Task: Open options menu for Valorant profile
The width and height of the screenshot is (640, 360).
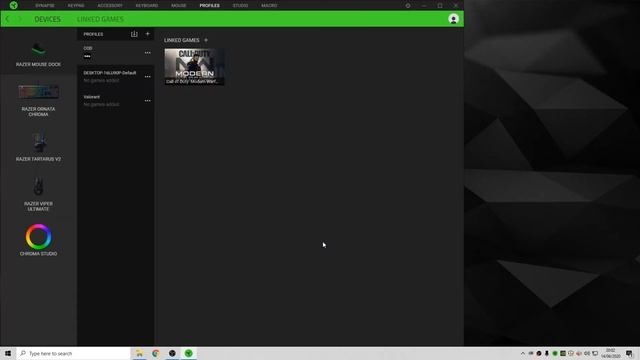Action: tap(147, 100)
